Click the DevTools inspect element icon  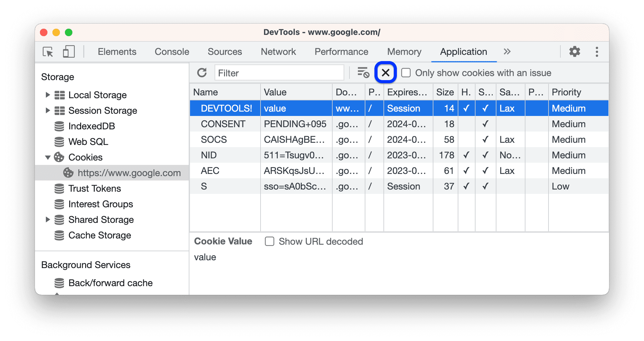pos(48,51)
